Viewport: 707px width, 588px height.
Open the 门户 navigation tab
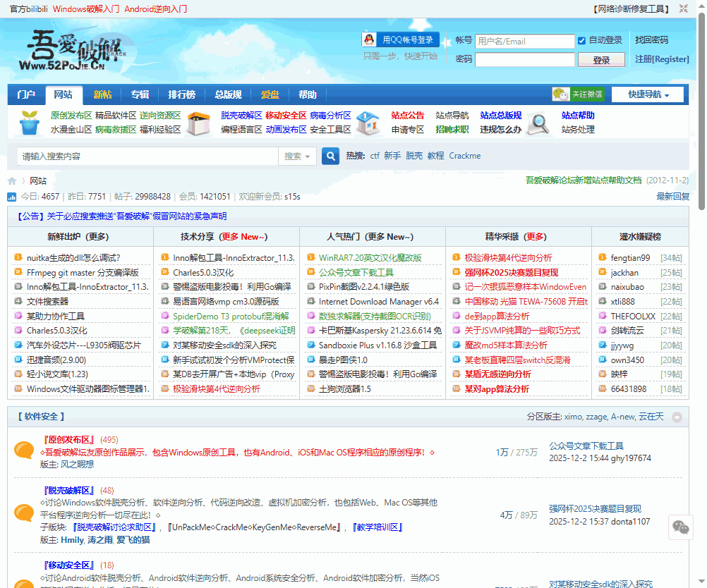pos(26,94)
